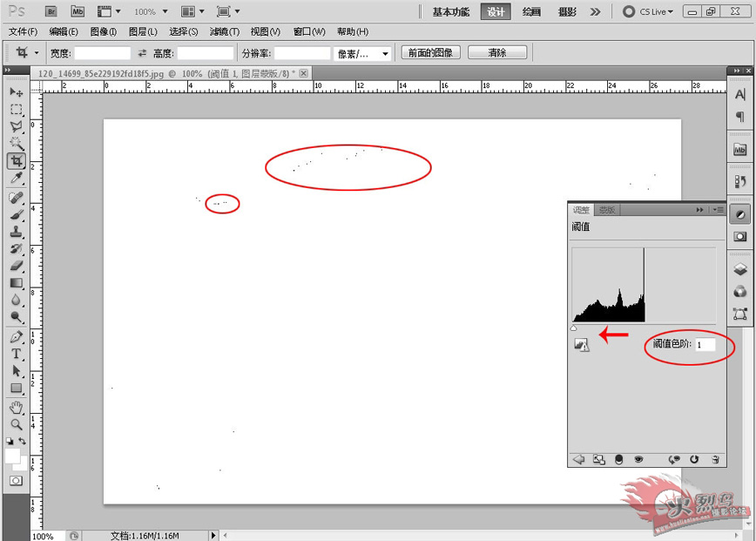Switch to 设计 workspace
The height and width of the screenshot is (541, 756).
(x=496, y=12)
